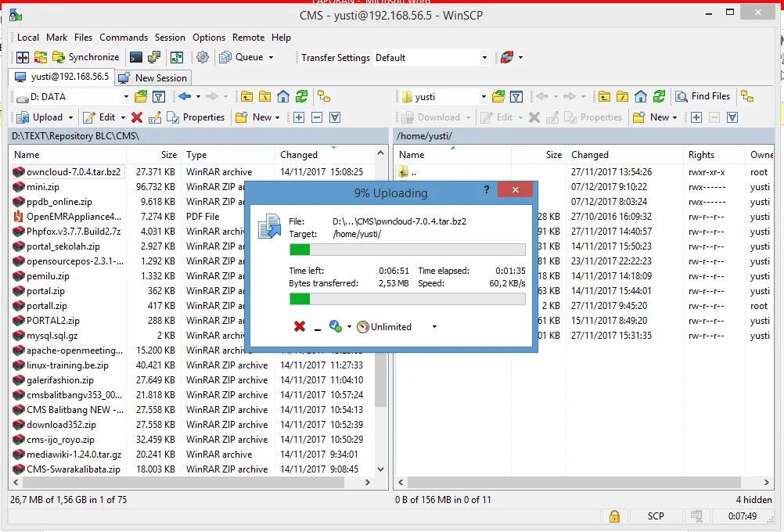784x532 pixels.
Task: Refresh the remote panel directory
Action: pyautogui.click(x=659, y=96)
